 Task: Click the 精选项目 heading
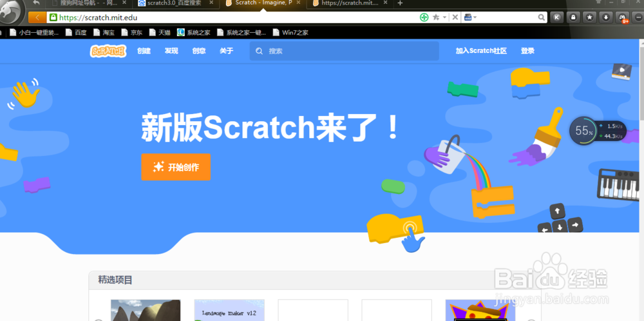pyautogui.click(x=115, y=280)
